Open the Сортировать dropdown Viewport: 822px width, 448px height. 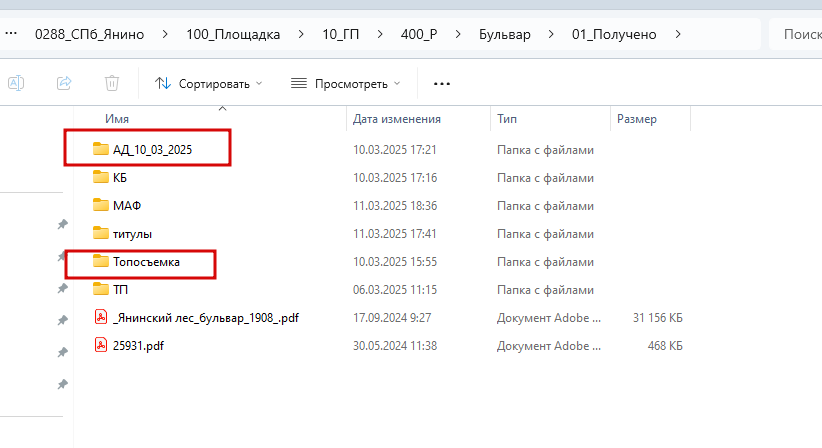209,84
